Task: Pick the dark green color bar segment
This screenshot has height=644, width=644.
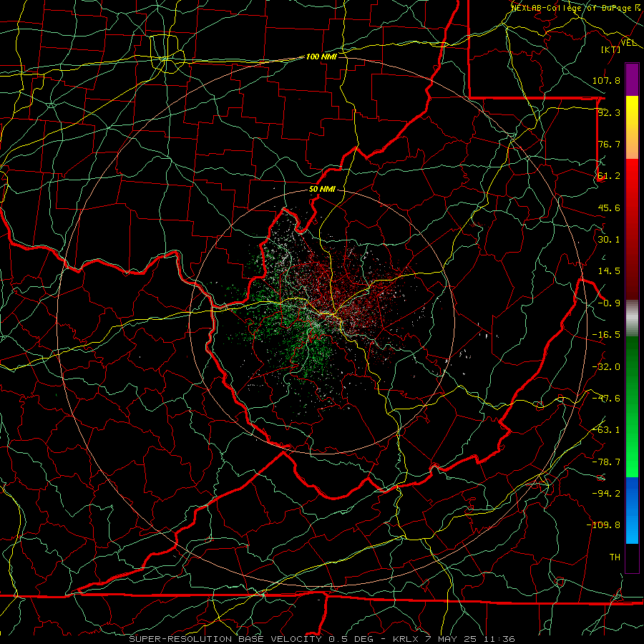Action: (632, 370)
